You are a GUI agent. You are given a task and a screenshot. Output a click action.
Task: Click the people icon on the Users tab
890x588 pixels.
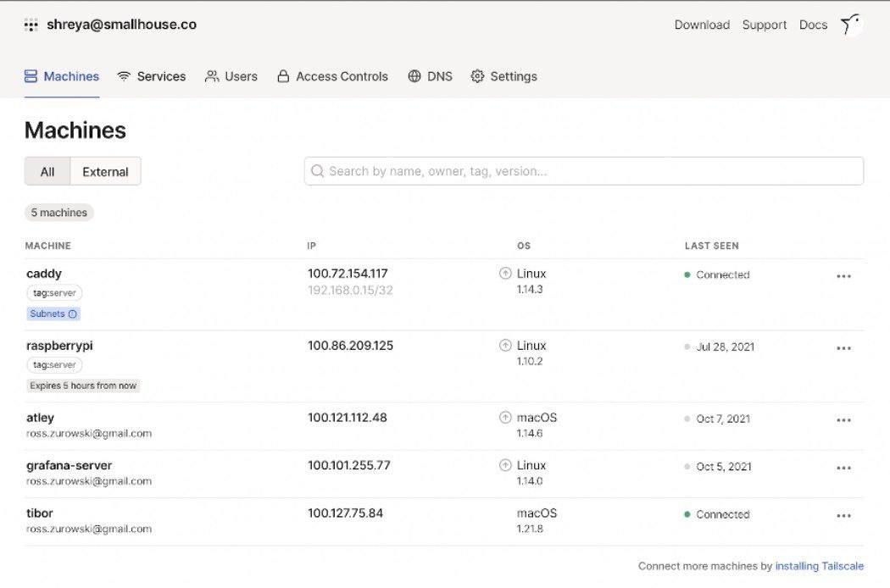tap(210, 76)
